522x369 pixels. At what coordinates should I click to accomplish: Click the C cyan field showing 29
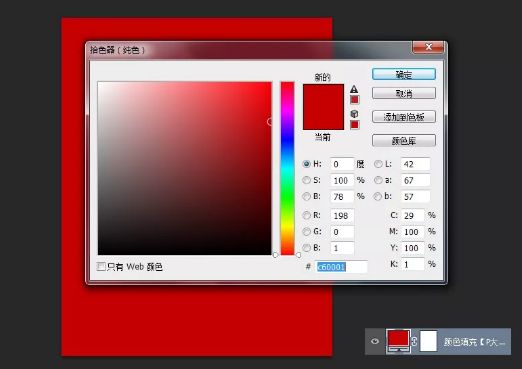coord(413,215)
